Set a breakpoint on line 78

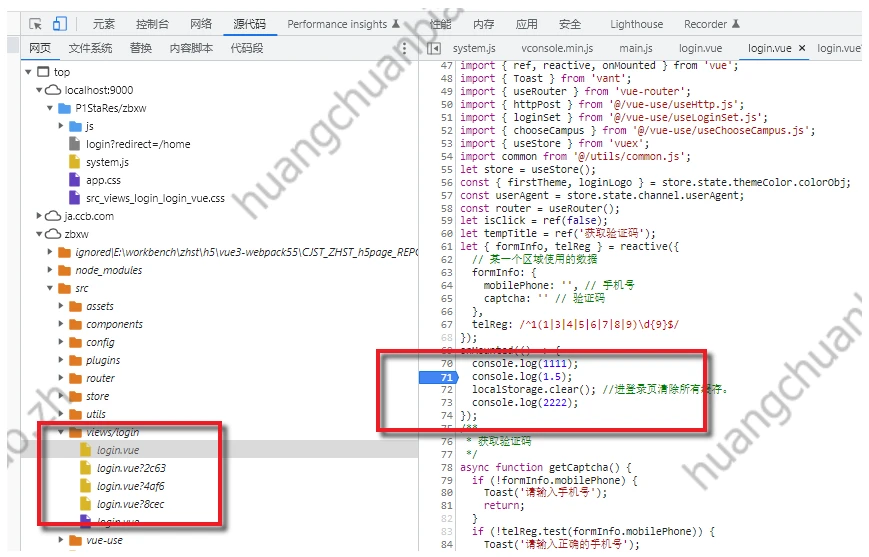pos(447,467)
